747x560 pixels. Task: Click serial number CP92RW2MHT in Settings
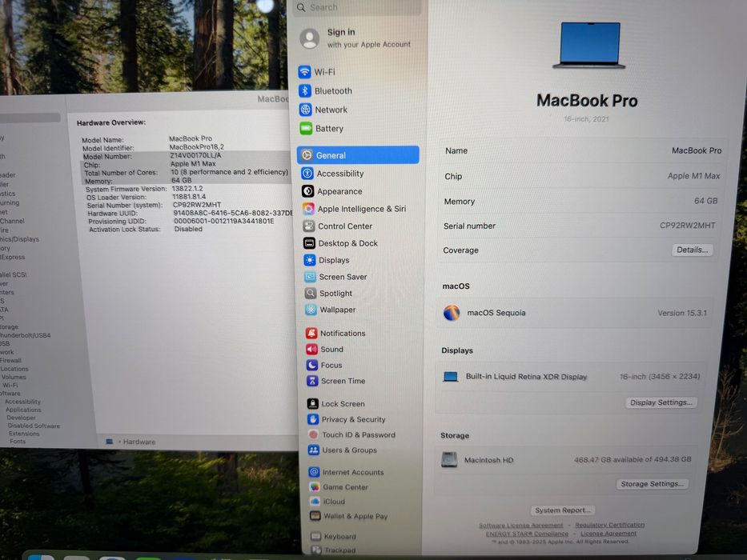pyautogui.click(x=687, y=226)
